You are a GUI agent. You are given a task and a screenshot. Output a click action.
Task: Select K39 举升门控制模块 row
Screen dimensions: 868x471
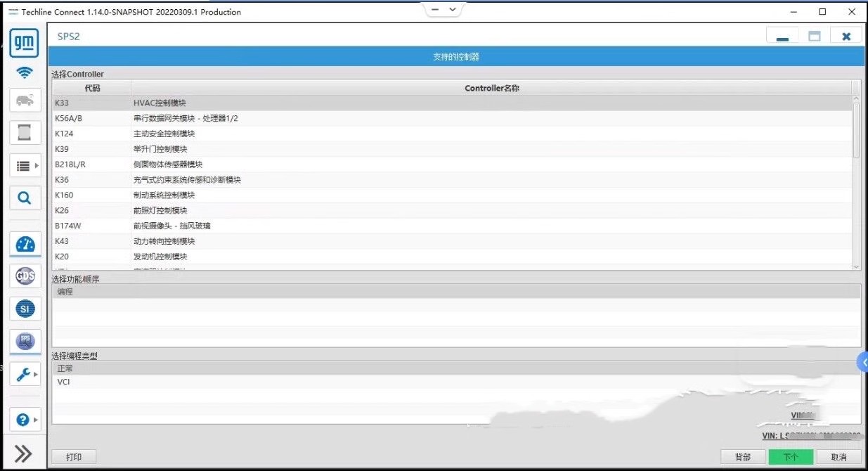(x=452, y=149)
